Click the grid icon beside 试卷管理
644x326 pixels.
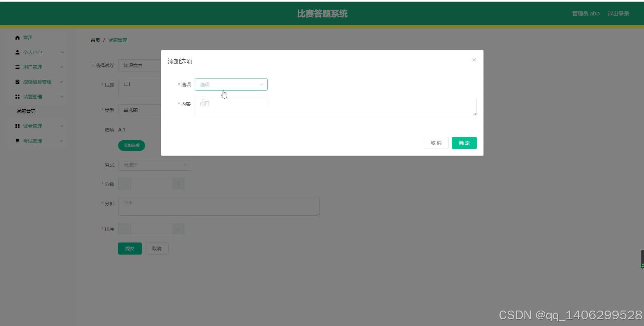(17, 126)
